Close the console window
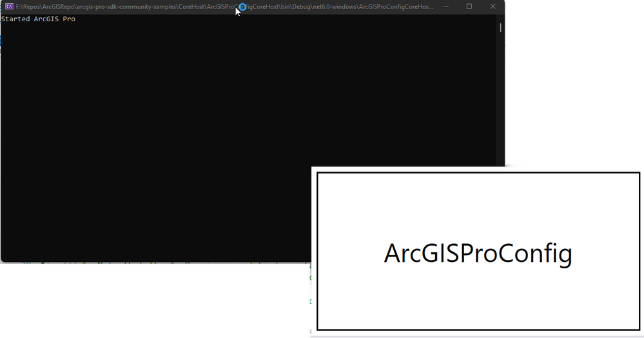 pos(493,6)
